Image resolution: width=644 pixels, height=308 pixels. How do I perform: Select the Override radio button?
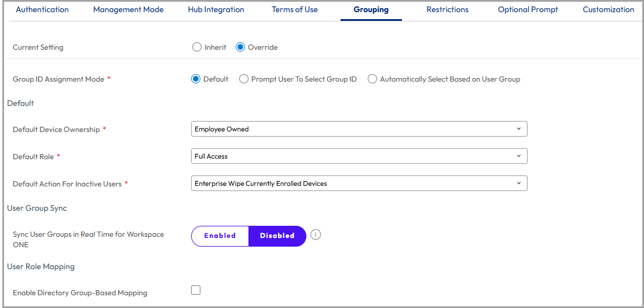click(240, 47)
